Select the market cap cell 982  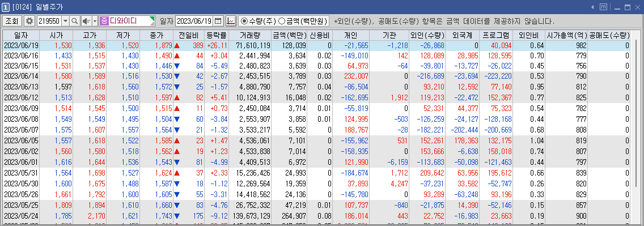(566, 45)
